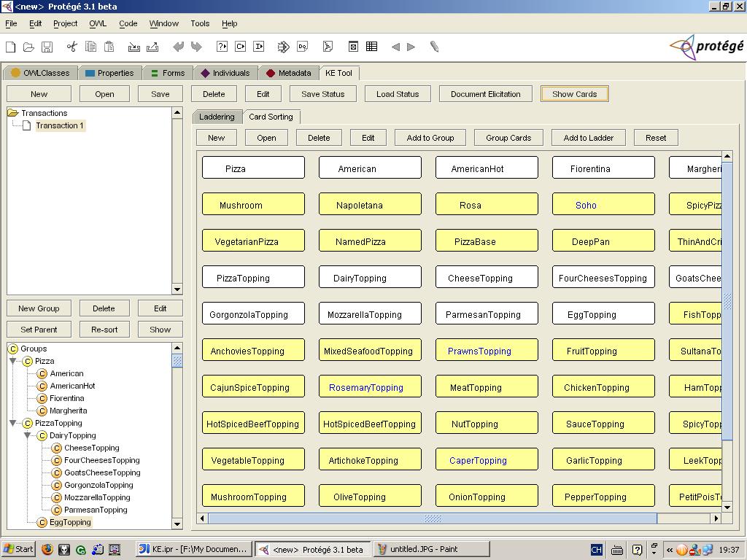
Task: Click the Add to Group button
Action: (x=430, y=138)
